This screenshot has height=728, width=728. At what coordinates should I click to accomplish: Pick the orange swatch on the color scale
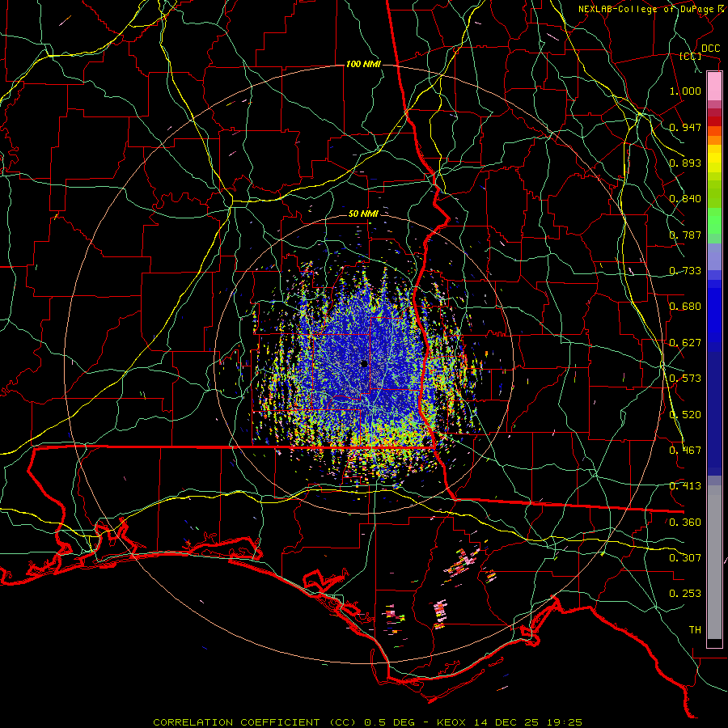pyautogui.click(x=714, y=140)
